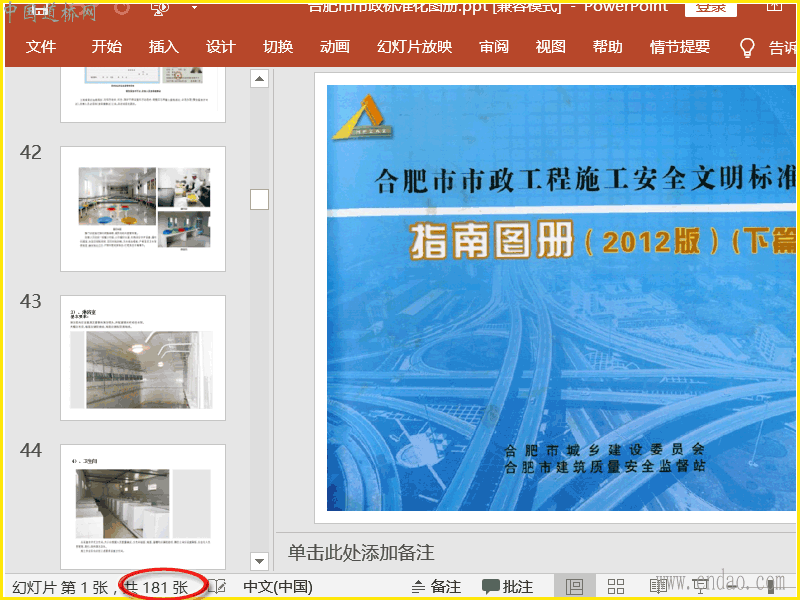The width and height of the screenshot is (800, 600).
Task: Select slide 43 thumbnail
Action: pyautogui.click(x=143, y=358)
